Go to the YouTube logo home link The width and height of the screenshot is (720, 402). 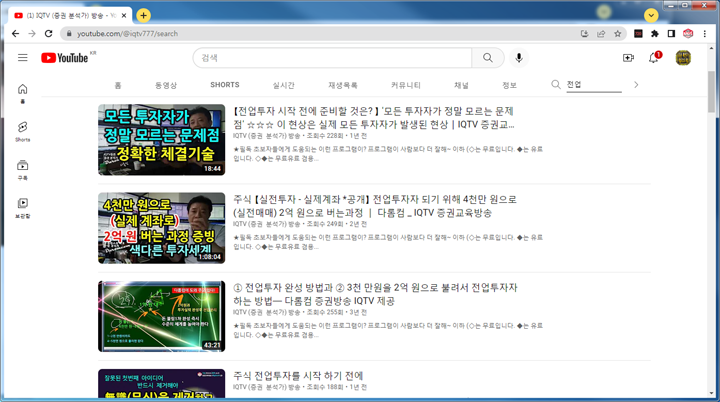pos(64,58)
